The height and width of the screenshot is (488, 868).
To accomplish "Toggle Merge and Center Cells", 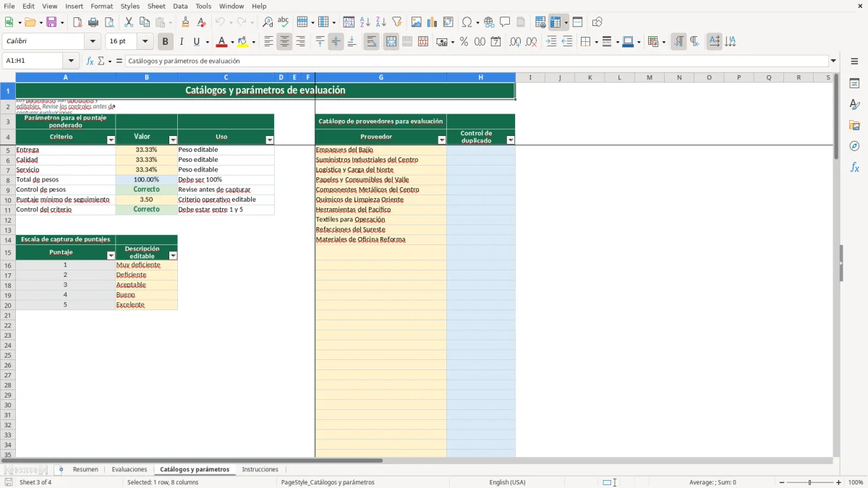I will (391, 42).
